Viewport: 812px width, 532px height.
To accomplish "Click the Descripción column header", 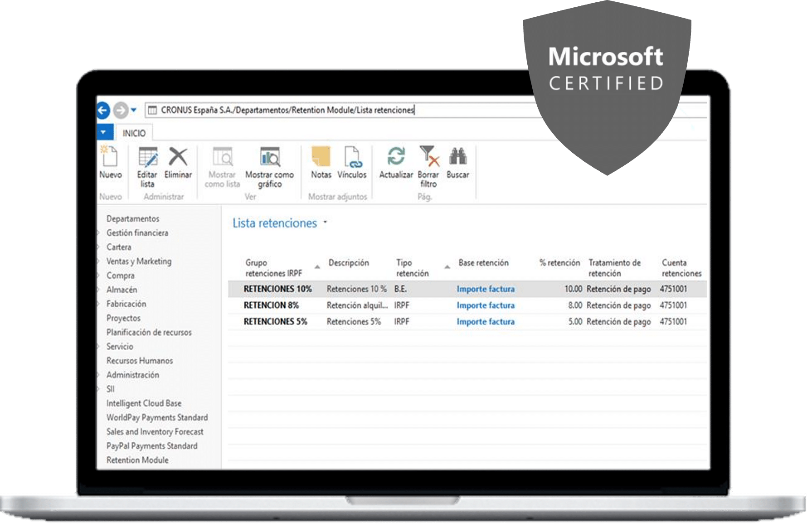I will point(349,263).
